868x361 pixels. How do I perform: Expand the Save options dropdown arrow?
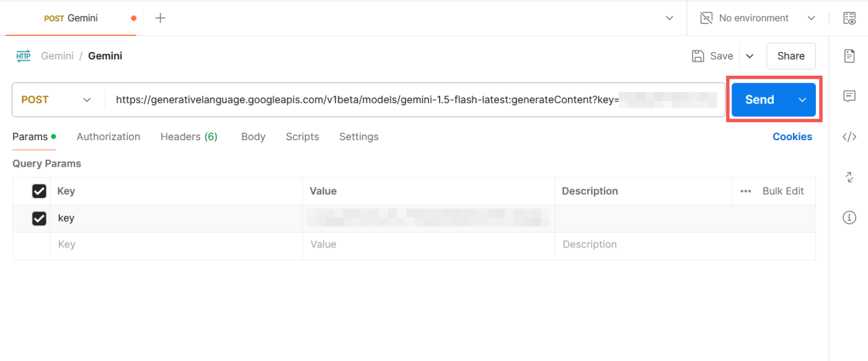[x=750, y=56]
